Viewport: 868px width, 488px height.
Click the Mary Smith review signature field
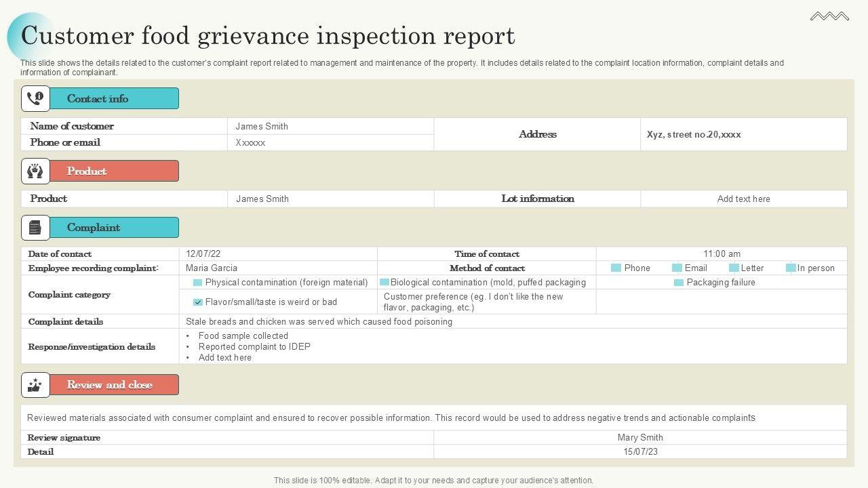point(640,438)
